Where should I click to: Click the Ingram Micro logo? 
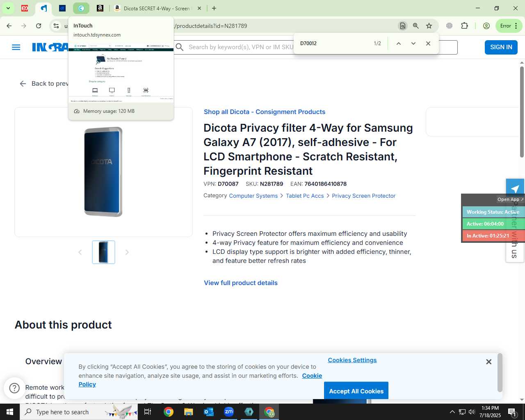[50, 47]
